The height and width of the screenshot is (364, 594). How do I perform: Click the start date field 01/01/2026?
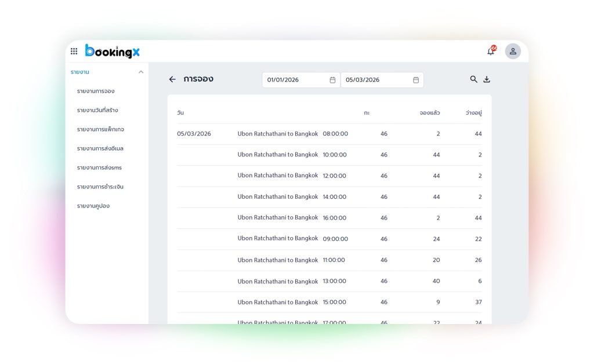click(293, 80)
